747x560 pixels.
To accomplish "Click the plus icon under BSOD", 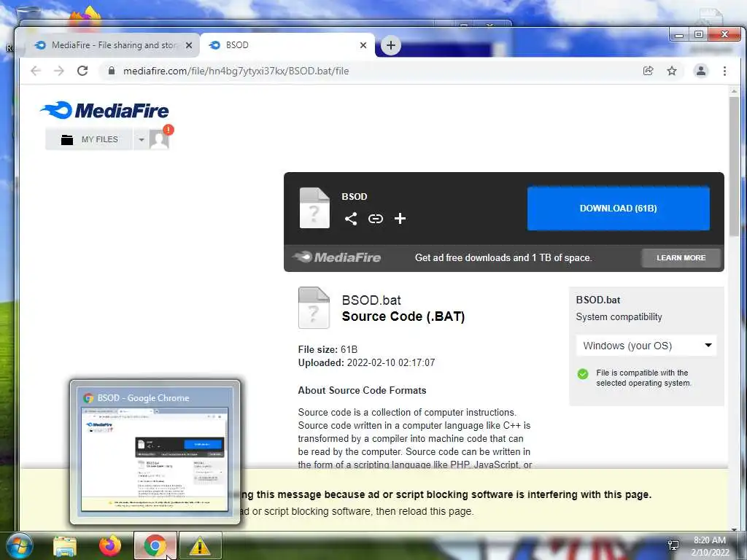I will coord(400,219).
